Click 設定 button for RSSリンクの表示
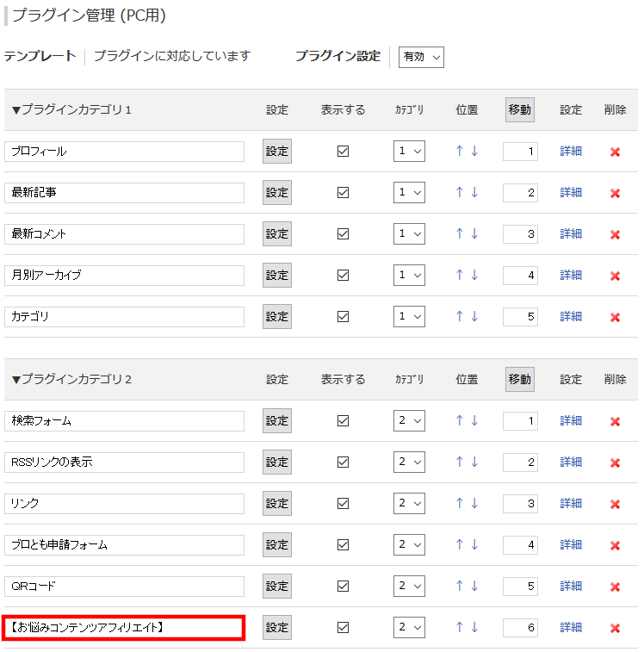This screenshot has width=644, height=652. click(277, 462)
